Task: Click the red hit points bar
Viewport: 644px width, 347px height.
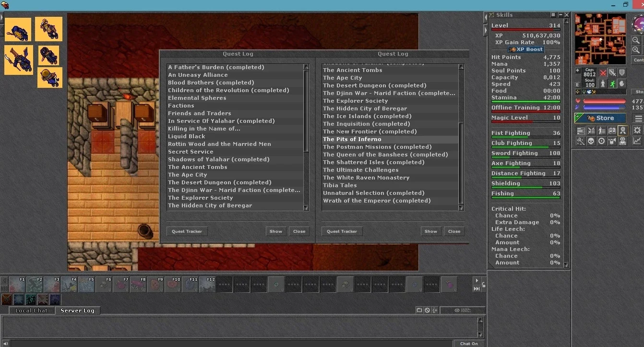Action: (x=604, y=101)
